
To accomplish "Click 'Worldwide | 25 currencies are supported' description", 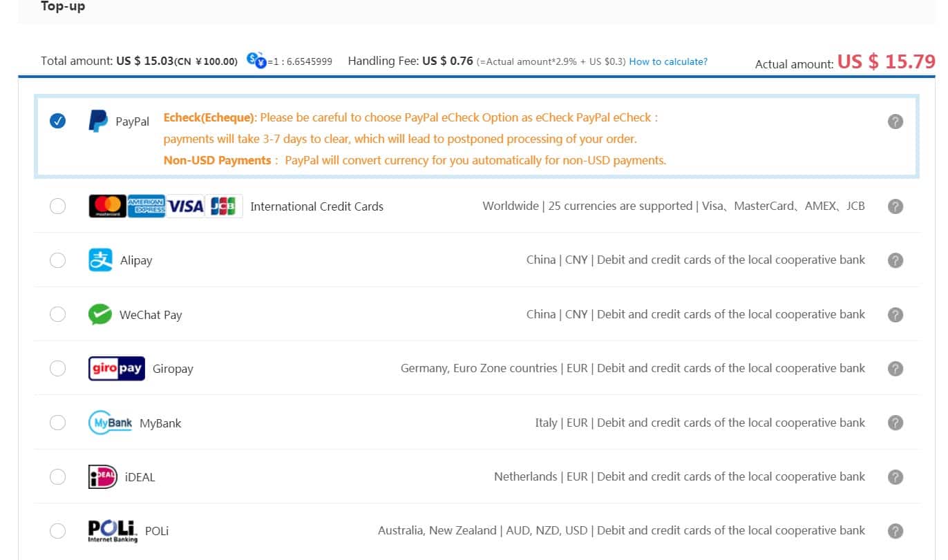I will pos(587,206).
